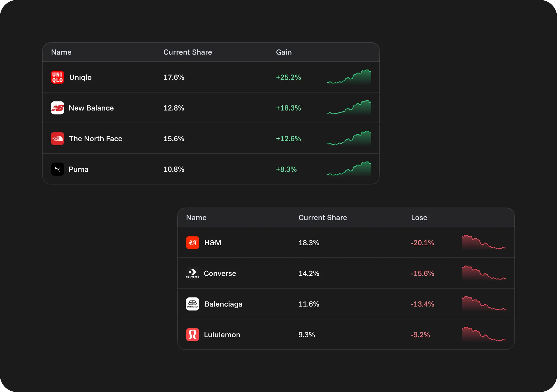Sort by the Gain column header

click(284, 52)
